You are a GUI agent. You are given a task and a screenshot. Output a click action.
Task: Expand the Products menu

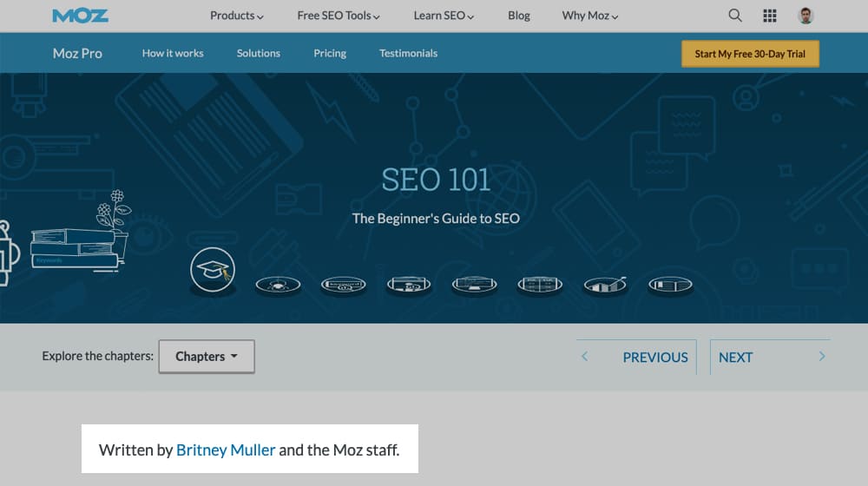pos(237,16)
